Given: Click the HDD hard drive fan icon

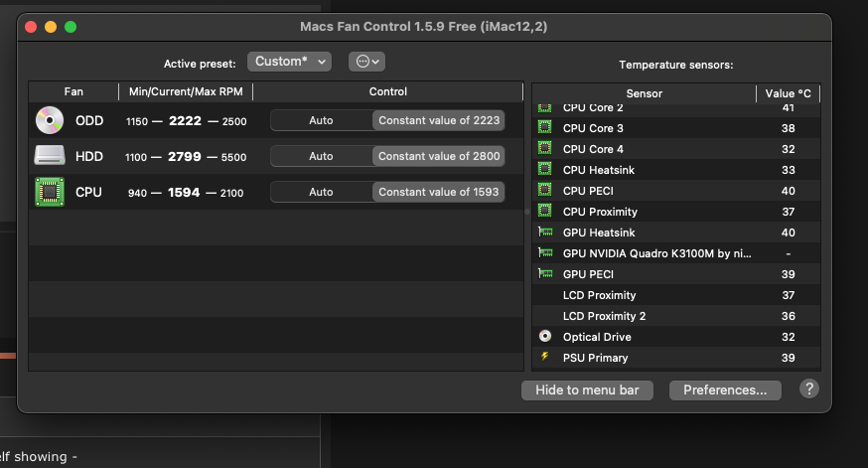Looking at the screenshot, I should pyautogui.click(x=50, y=156).
